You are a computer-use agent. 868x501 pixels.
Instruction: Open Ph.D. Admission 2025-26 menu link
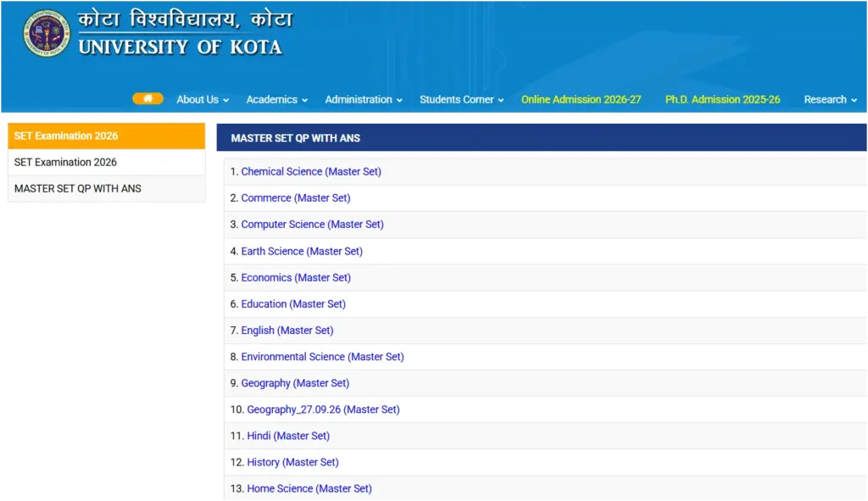[722, 100]
